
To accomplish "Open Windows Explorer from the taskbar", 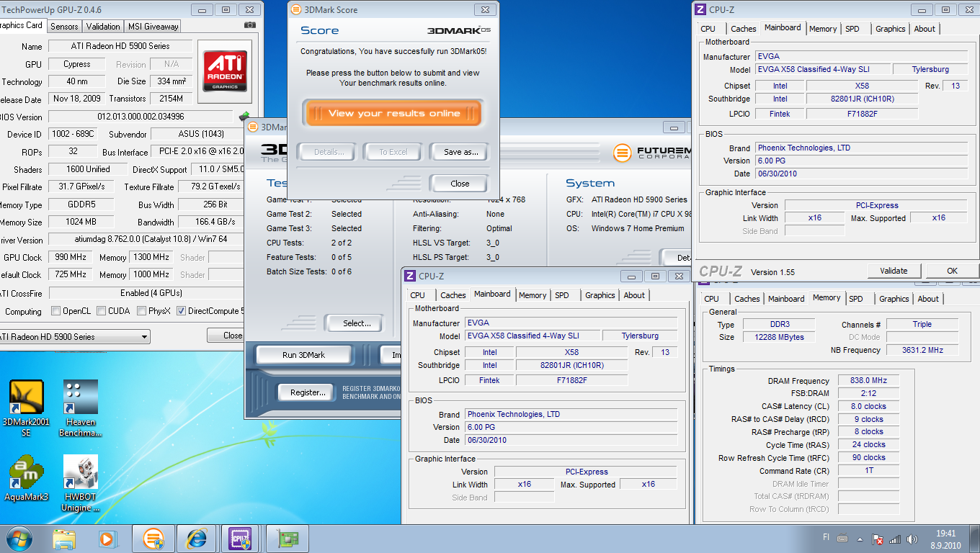I will click(x=64, y=539).
